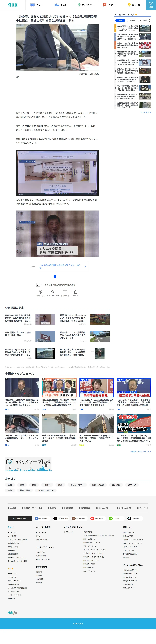The width and height of the screenshot is (156, 644).
Task: Open RKK NEWS in the breadcrumb
Action: click(21, 367)
